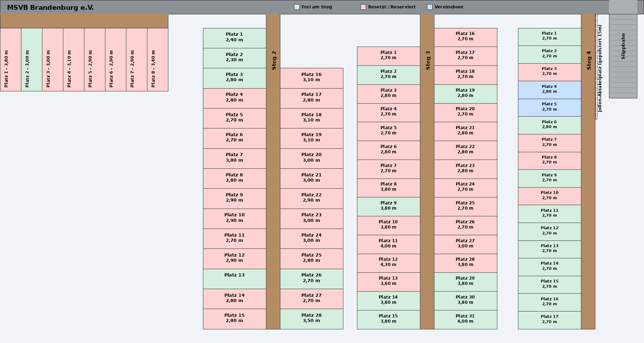644x343 pixels.
Task: Click the green Frei am Steg legend swatch
Action: (297, 7)
